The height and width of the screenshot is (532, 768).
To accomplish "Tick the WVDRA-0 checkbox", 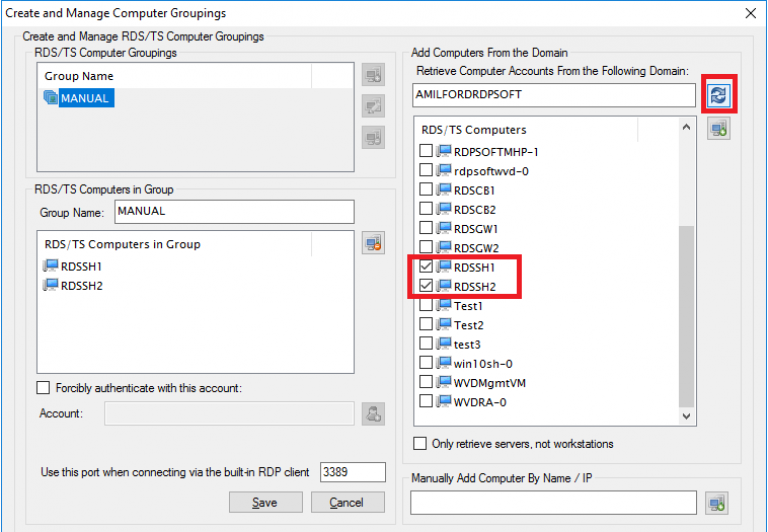I will coord(426,401).
